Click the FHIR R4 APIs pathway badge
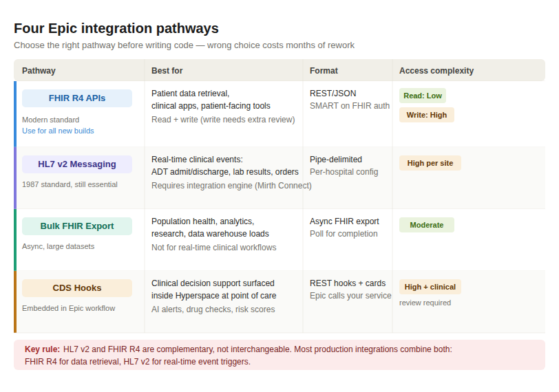 click(x=77, y=98)
